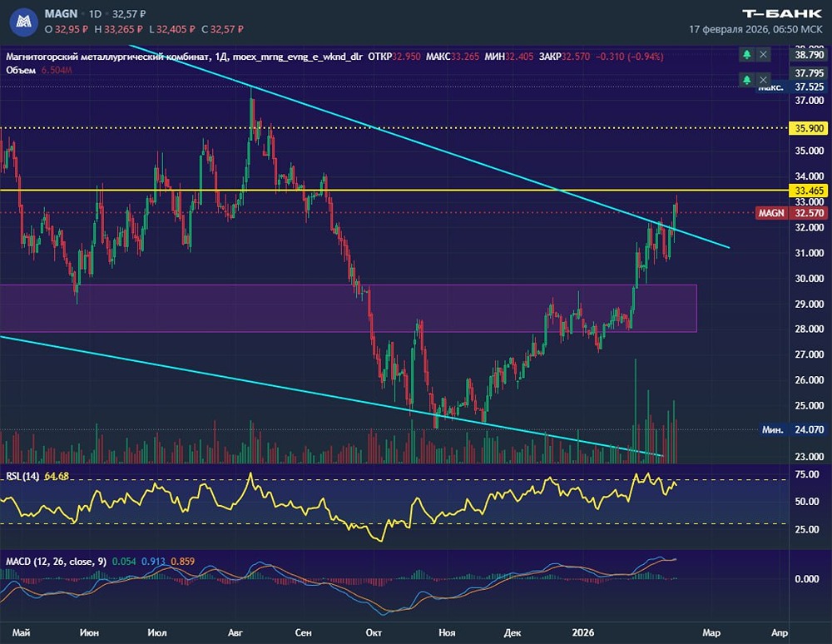This screenshot has height=644, width=832.
Task: Click MACD value 0.913
Action: point(153,562)
